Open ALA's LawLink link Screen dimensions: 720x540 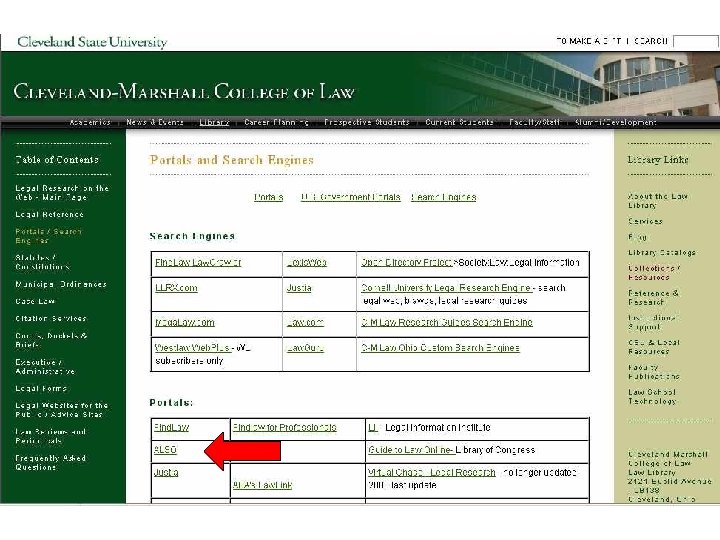coord(262,485)
